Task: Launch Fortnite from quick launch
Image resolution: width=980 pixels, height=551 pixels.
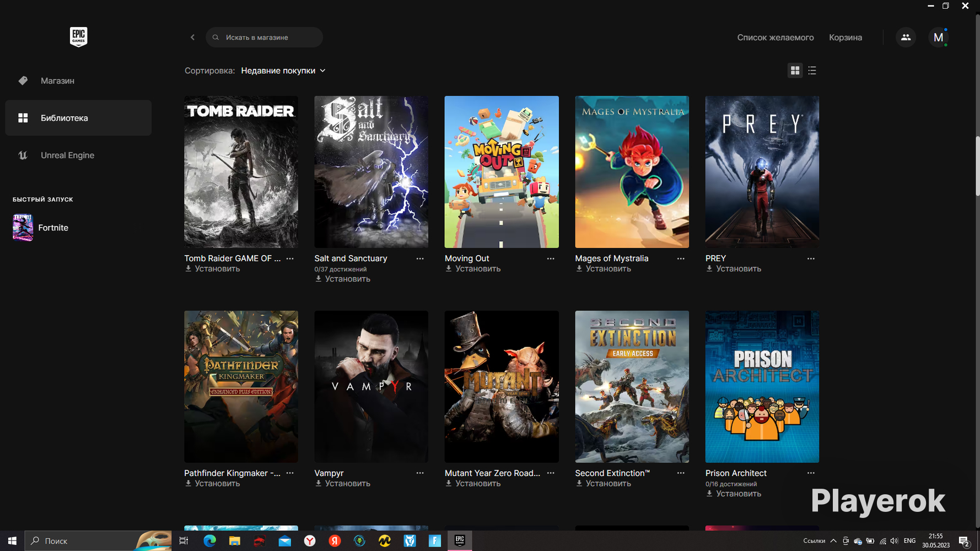Action: point(53,228)
